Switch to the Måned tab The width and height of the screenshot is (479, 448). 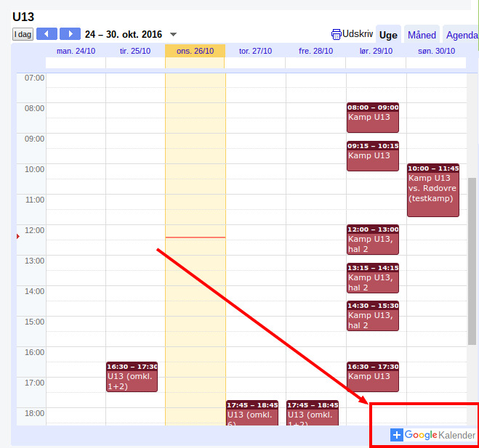click(422, 34)
